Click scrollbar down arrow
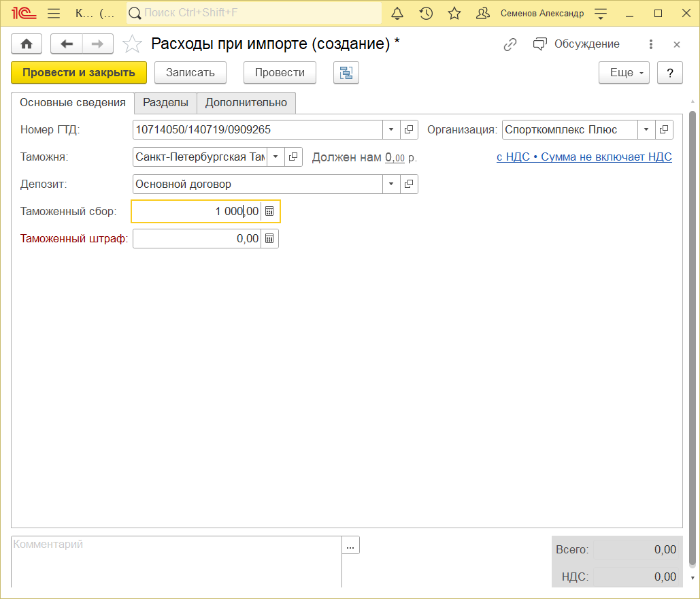This screenshot has height=599, width=700. click(693, 578)
